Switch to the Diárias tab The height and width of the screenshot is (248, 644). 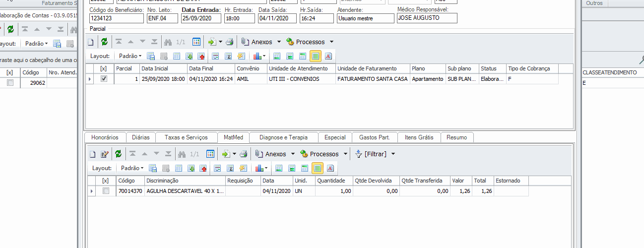(x=140, y=137)
